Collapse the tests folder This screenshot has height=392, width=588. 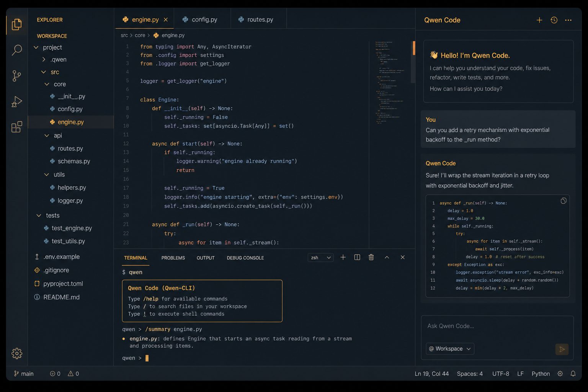pyautogui.click(x=39, y=216)
